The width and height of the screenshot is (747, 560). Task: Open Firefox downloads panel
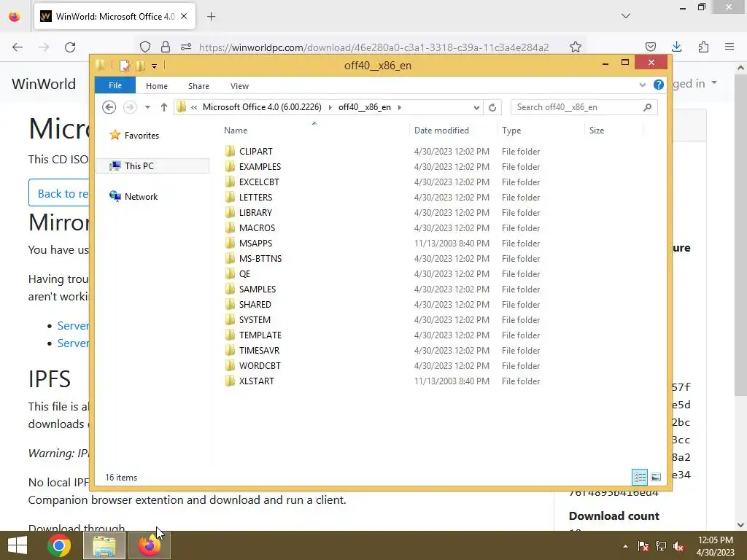pyautogui.click(x=676, y=47)
